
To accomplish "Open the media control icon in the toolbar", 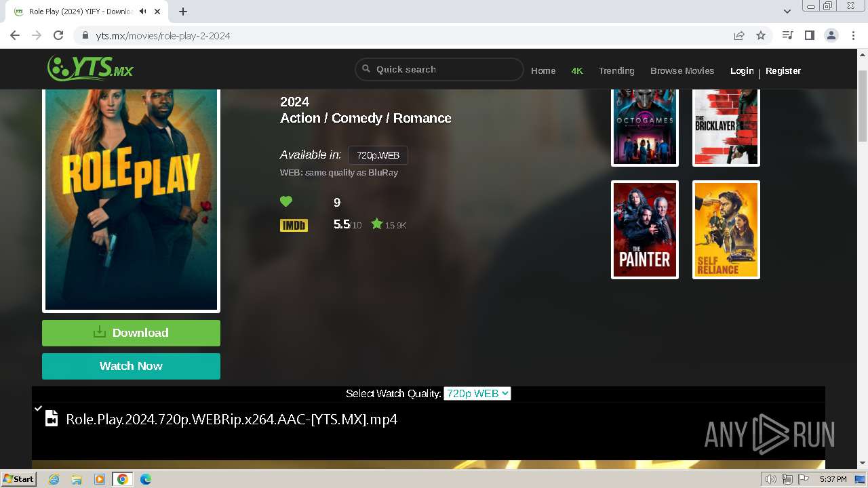I will point(787,36).
